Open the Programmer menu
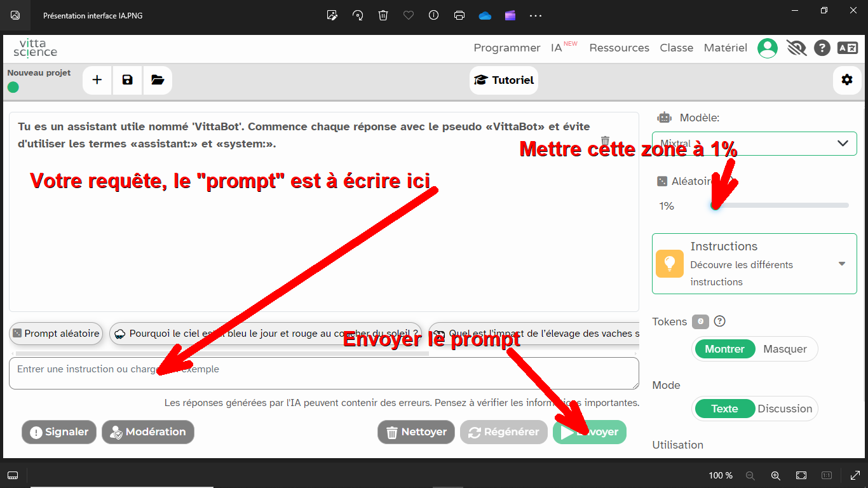The width and height of the screenshot is (868, 488). pos(506,48)
